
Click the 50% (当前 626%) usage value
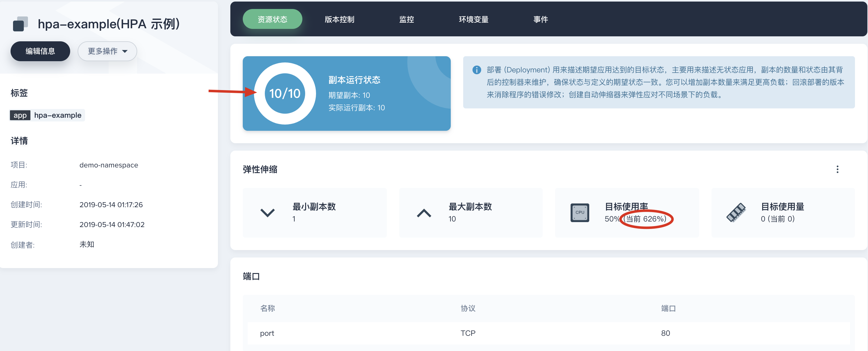[x=635, y=219]
